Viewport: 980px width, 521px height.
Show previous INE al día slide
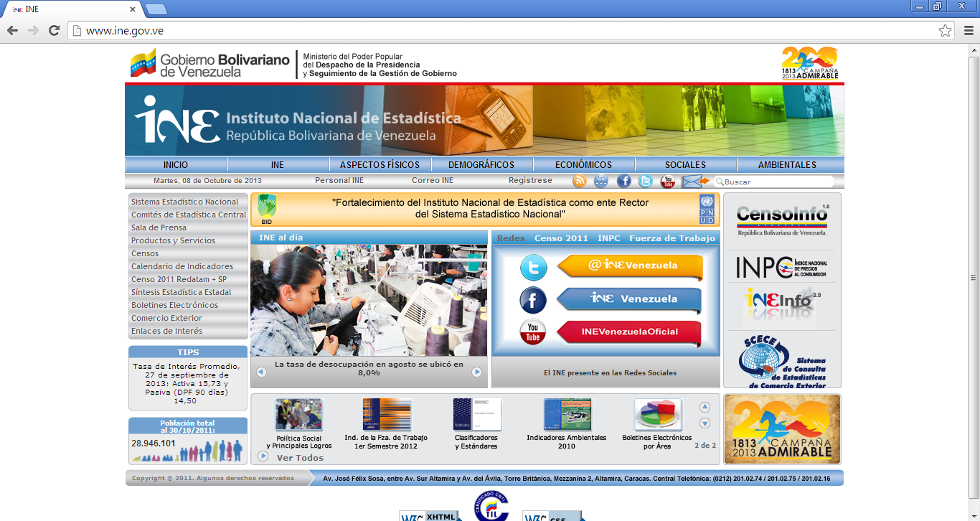(x=261, y=372)
